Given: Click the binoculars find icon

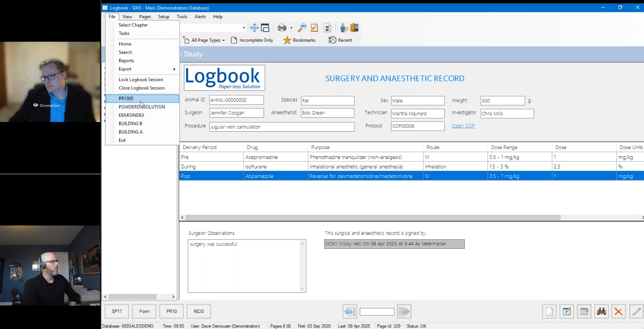Looking at the screenshot, I should (x=601, y=311).
